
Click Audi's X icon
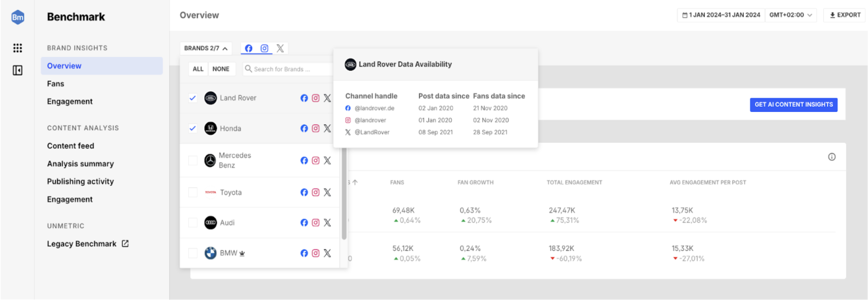(327, 222)
